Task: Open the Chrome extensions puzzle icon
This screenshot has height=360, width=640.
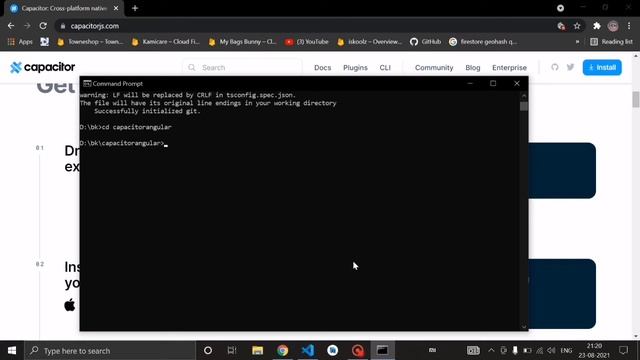Action: point(597,26)
